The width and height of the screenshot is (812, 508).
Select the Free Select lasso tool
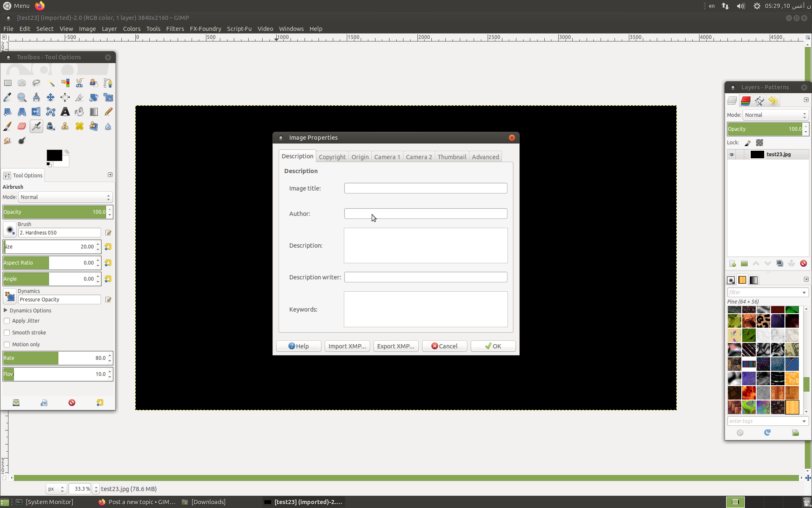coord(36,83)
